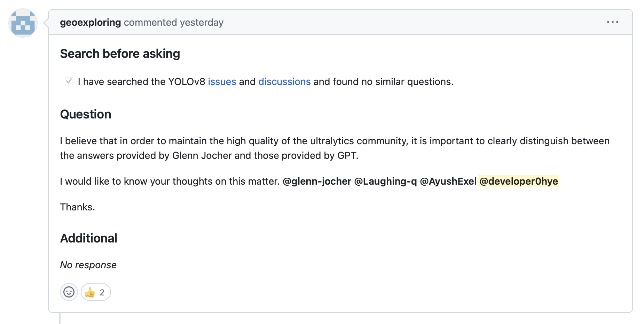Viewport: 644px width, 324px height.
Task: Select the "Additional" section heading
Action: click(x=88, y=238)
